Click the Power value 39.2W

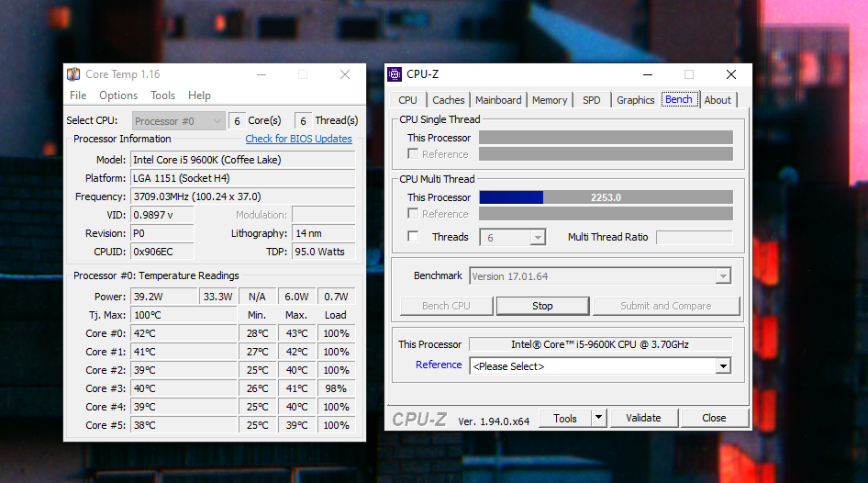[x=164, y=297]
